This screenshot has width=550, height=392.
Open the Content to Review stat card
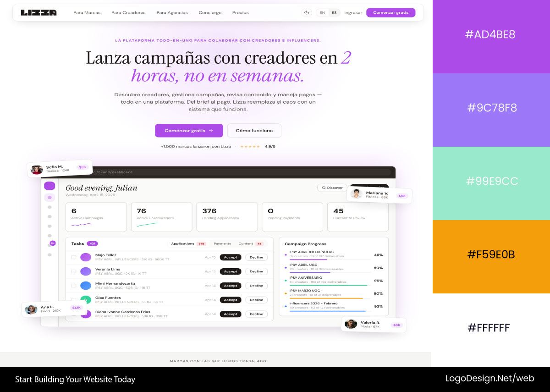[x=357, y=217]
